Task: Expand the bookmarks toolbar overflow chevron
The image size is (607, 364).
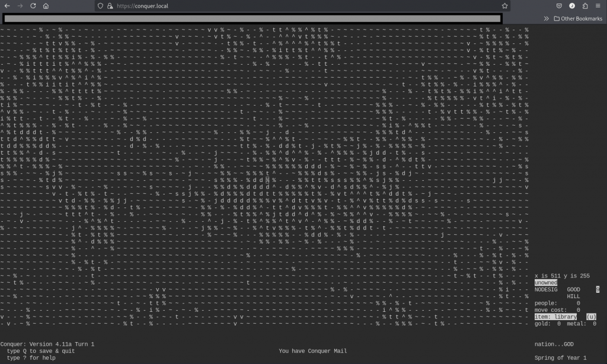Action: coord(546,18)
